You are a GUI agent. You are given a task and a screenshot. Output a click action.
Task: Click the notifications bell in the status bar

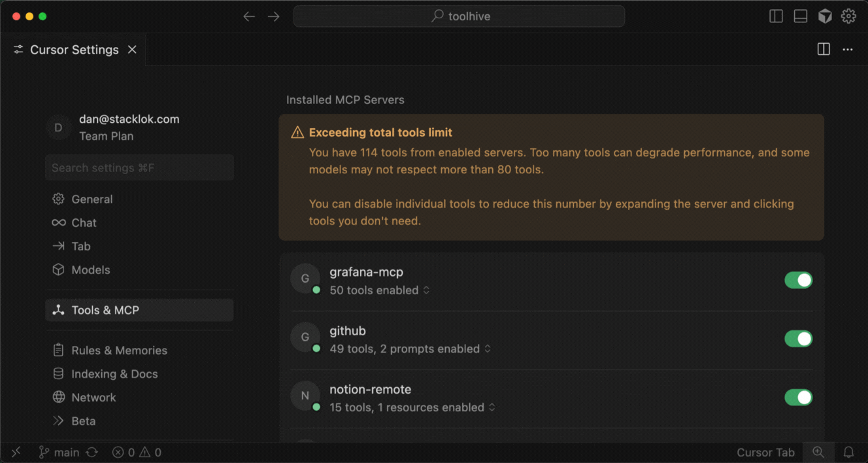pyautogui.click(x=848, y=452)
